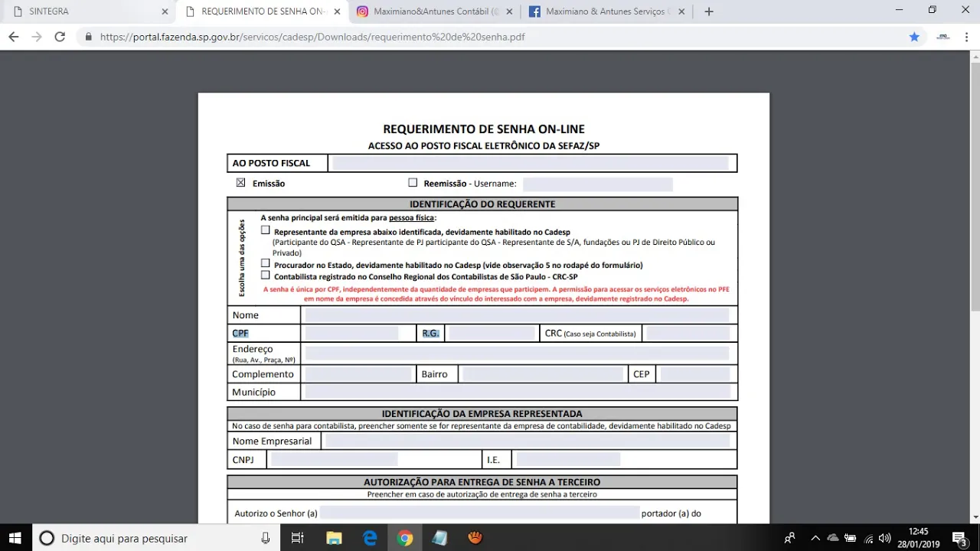Select the highlighted CPF label
This screenshot has width=980, height=551.
[240, 334]
